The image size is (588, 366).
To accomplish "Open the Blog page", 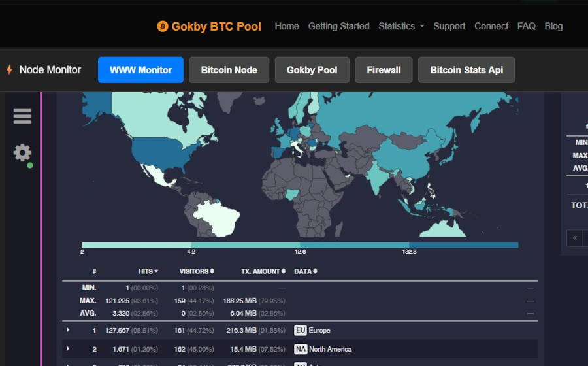I will [553, 26].
